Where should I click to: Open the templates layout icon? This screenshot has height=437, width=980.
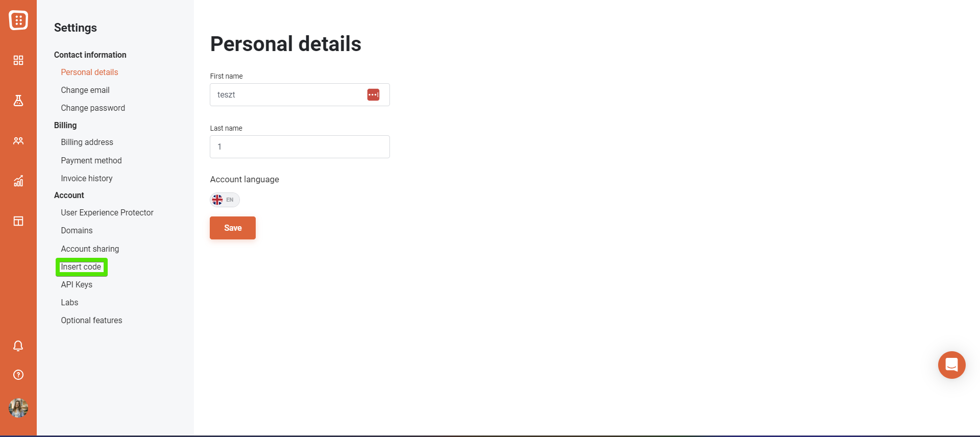[x=18, y=221]
